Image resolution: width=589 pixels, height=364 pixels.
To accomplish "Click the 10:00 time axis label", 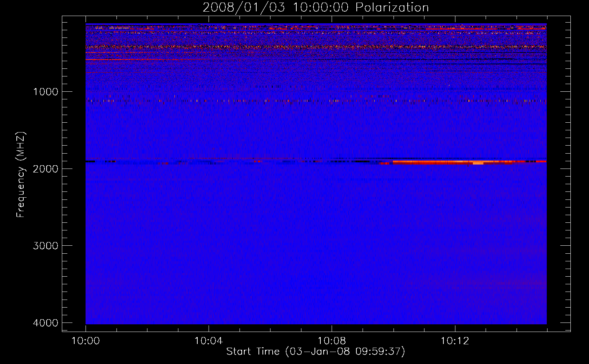I will point(86,341).
